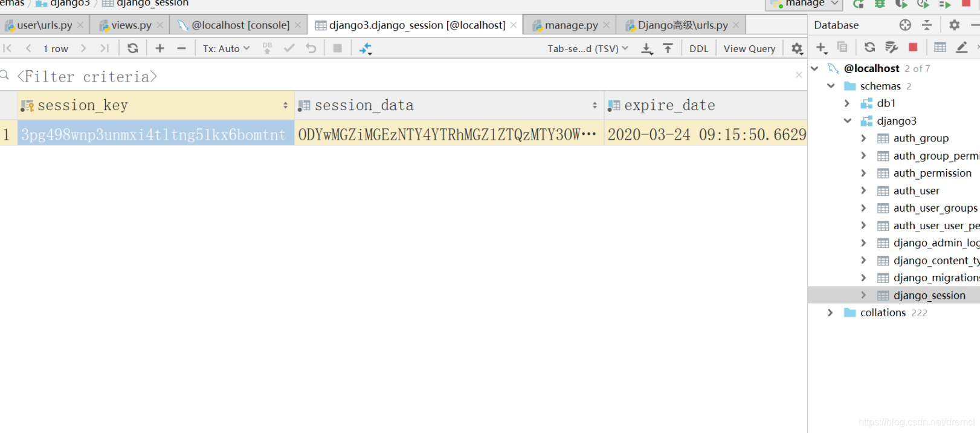The image size is (980, 433).
Task: Add new data source plus icon
Action: (x=821, y=47)
